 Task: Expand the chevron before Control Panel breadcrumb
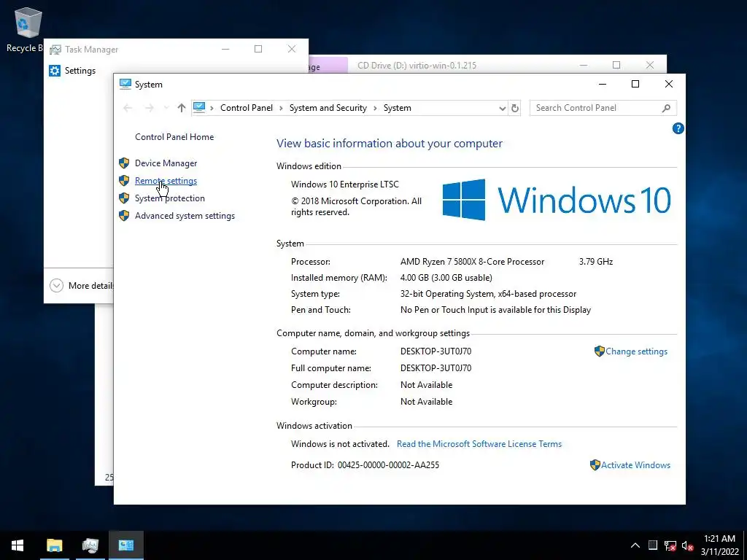point(212,109)
